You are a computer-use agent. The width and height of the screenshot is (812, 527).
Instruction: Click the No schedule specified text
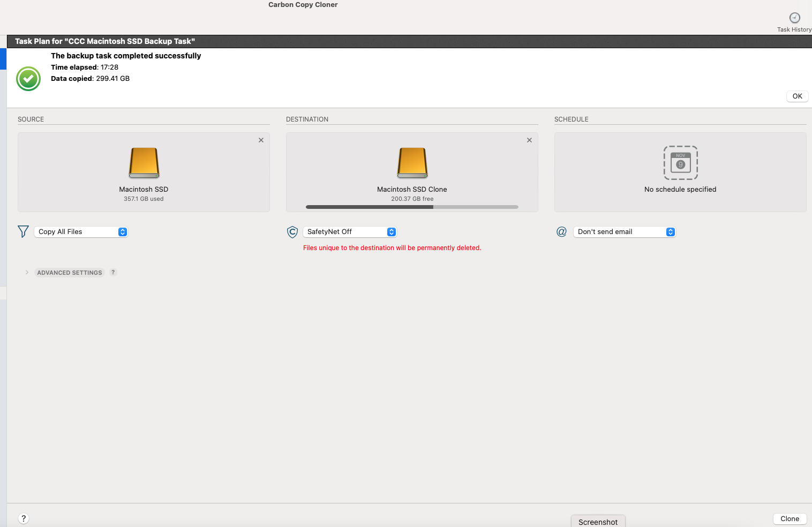680,190
